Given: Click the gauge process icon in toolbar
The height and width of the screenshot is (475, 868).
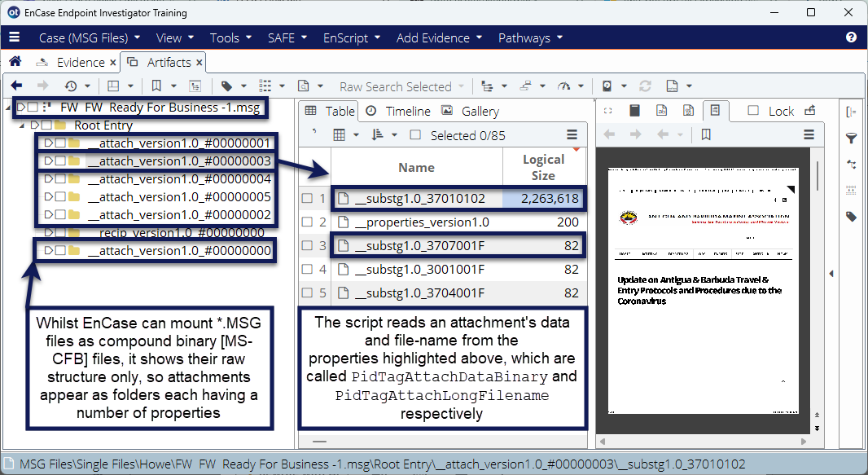Looking at the screenshot, I should 563,86.
